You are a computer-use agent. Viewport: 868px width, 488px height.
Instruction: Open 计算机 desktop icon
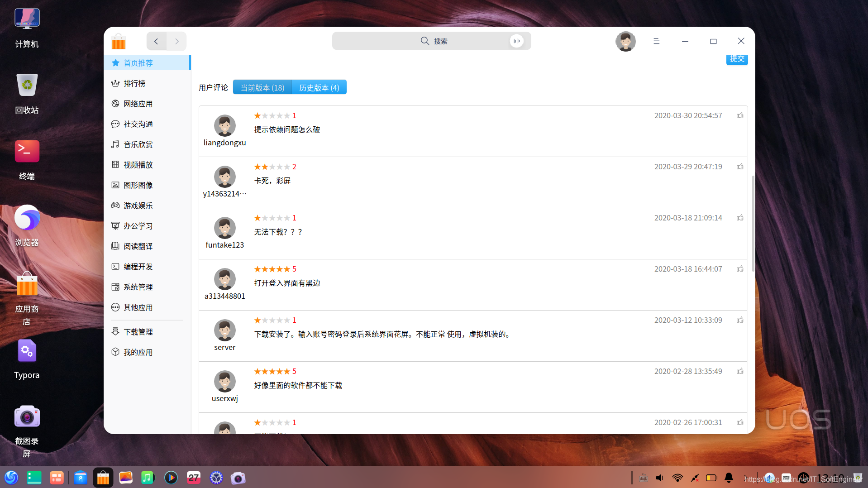click(27, 28)
